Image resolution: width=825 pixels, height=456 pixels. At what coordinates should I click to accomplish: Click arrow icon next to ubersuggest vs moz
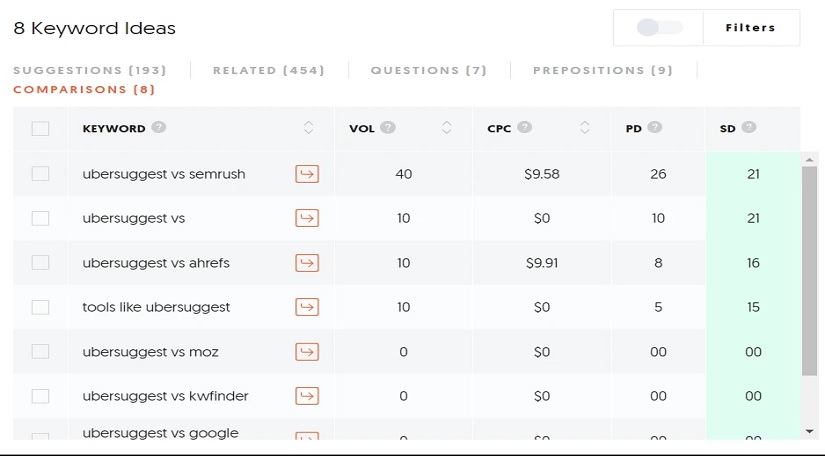[307, 351]
